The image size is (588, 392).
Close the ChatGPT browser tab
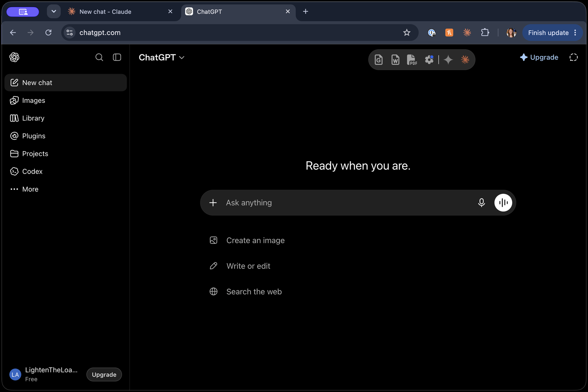288,11
